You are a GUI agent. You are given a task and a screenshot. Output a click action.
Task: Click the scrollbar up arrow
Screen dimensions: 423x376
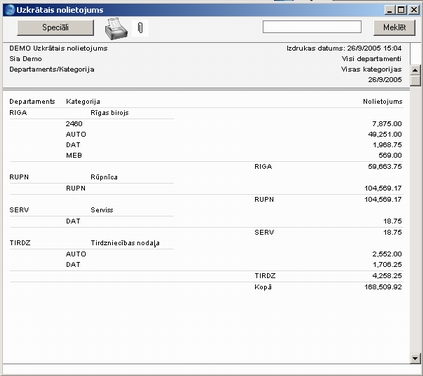point(415,70)
